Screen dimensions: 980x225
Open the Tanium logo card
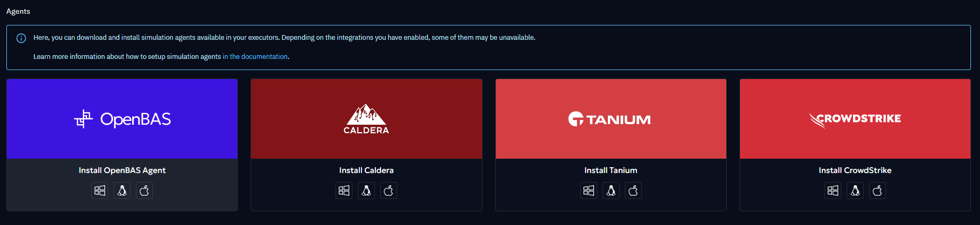(611, 119)
